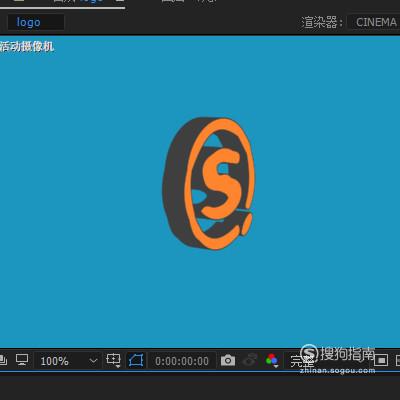The height and width of the screenshot is (400, 400).
Task: Open grid and guide options icon
Action: [x=113, y=360]
